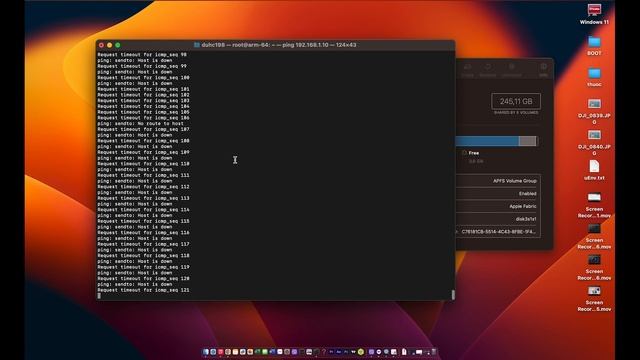Click the yellow-green hexagon Dock icon
640x360 pixels.
pos(361,351)
